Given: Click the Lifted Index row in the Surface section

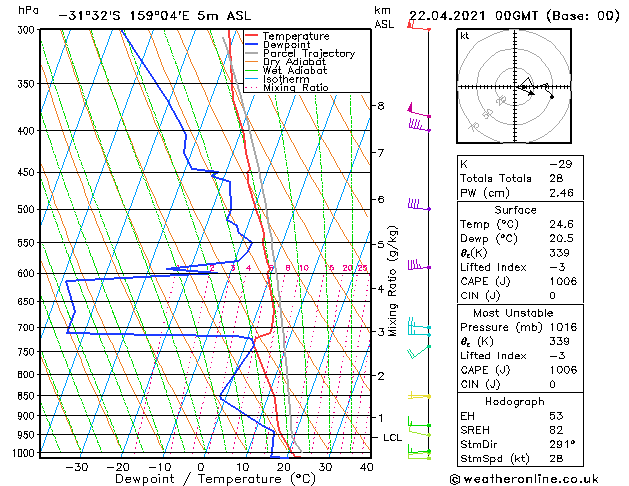Looking at the screenshot, I should point(520,267).
